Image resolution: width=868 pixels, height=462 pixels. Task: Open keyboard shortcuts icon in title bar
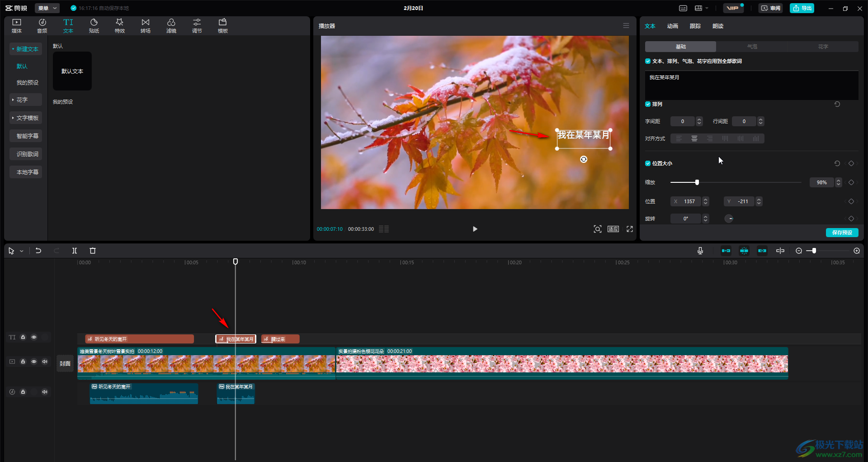(683, 8)
